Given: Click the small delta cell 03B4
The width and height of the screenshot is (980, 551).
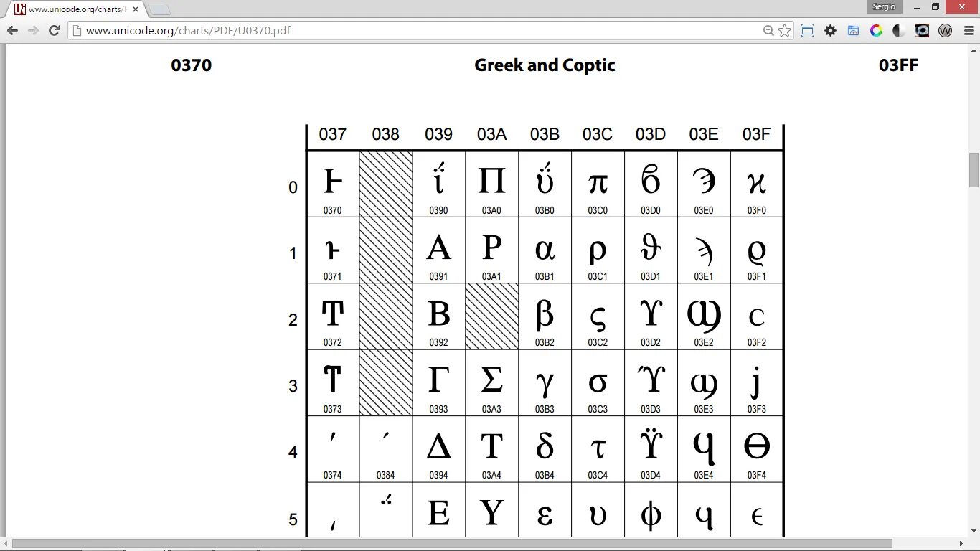Looking at the screenshot, I should (545, 449).
